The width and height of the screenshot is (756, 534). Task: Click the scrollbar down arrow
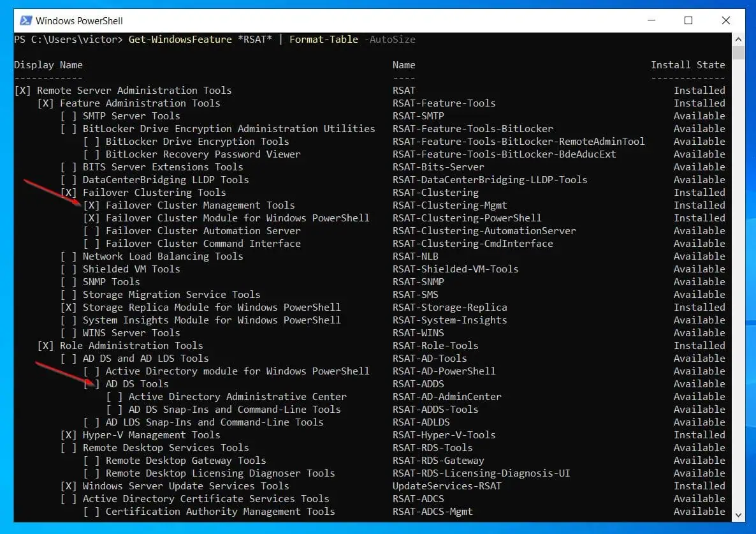click(738, 515)
